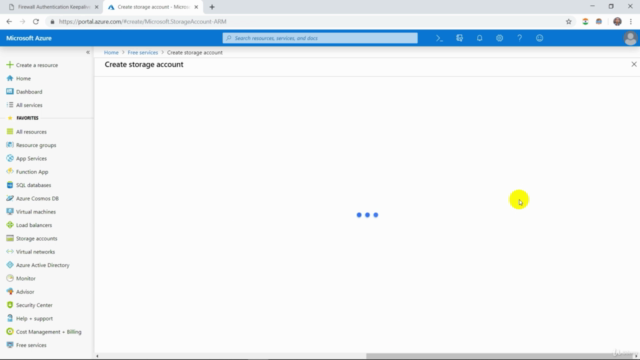Open the notifications bell
Image resolution: width=640 pixels, height=360 pixels.
tap(479, 38)
